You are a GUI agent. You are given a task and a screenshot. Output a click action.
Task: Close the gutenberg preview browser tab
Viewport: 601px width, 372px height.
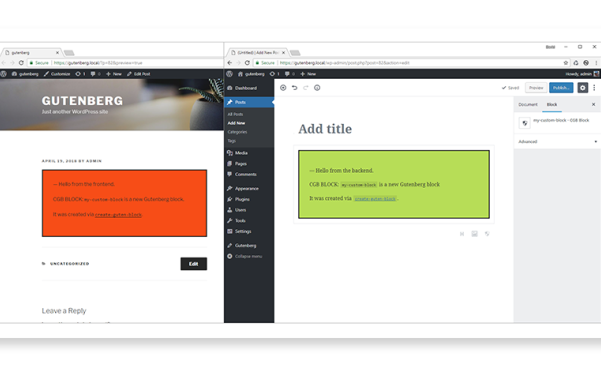57,52
